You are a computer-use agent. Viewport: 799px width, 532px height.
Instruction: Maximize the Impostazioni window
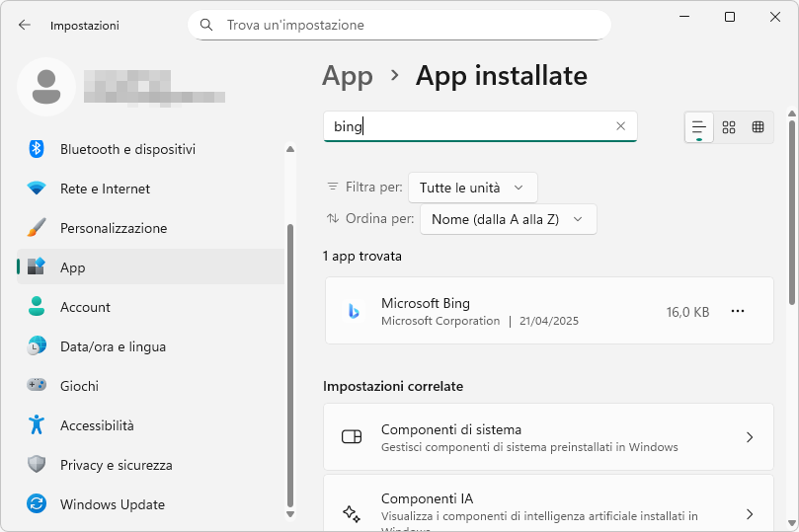point(730,17)
